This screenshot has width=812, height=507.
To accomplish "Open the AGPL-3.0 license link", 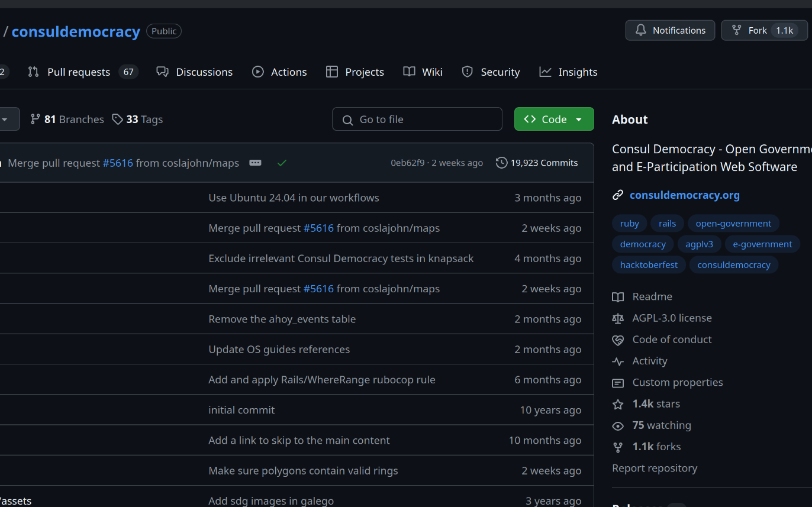I will click(672, 318).
